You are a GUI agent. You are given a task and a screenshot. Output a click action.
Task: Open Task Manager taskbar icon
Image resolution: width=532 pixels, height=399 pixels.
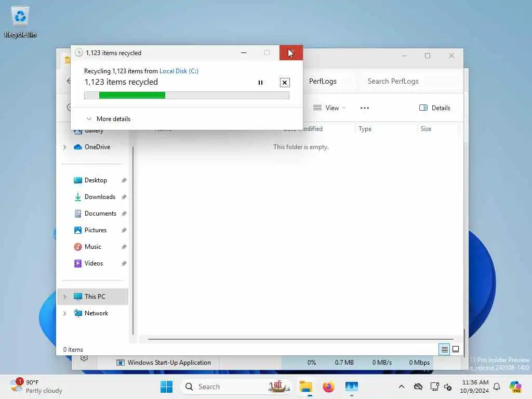(x=352, y=387)
